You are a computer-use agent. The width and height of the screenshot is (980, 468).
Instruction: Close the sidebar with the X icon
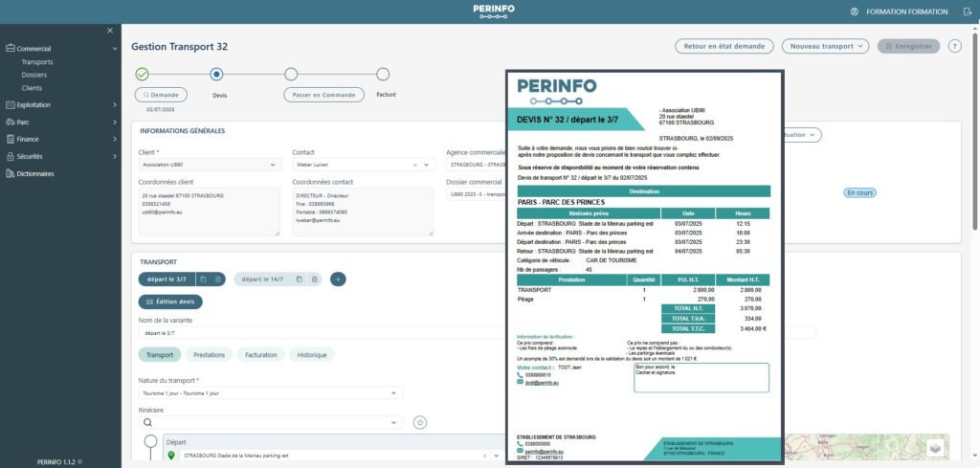110,31
